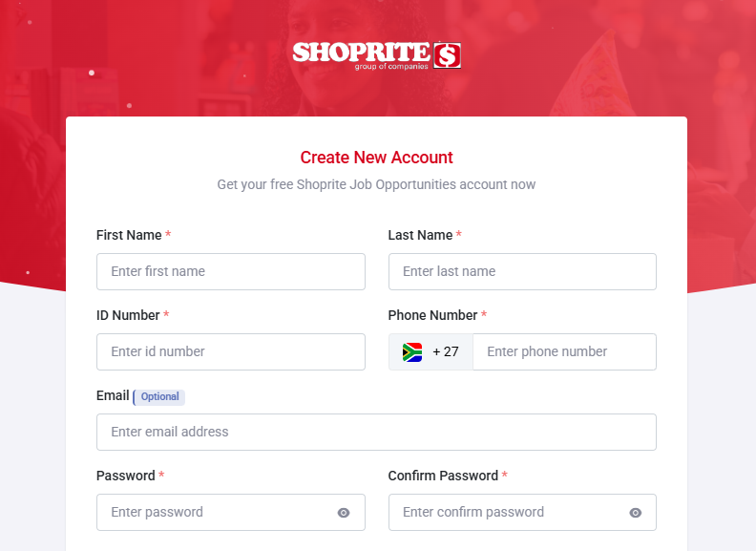Click into the ID Number field
756x551 pixels.
coord(230,351)
